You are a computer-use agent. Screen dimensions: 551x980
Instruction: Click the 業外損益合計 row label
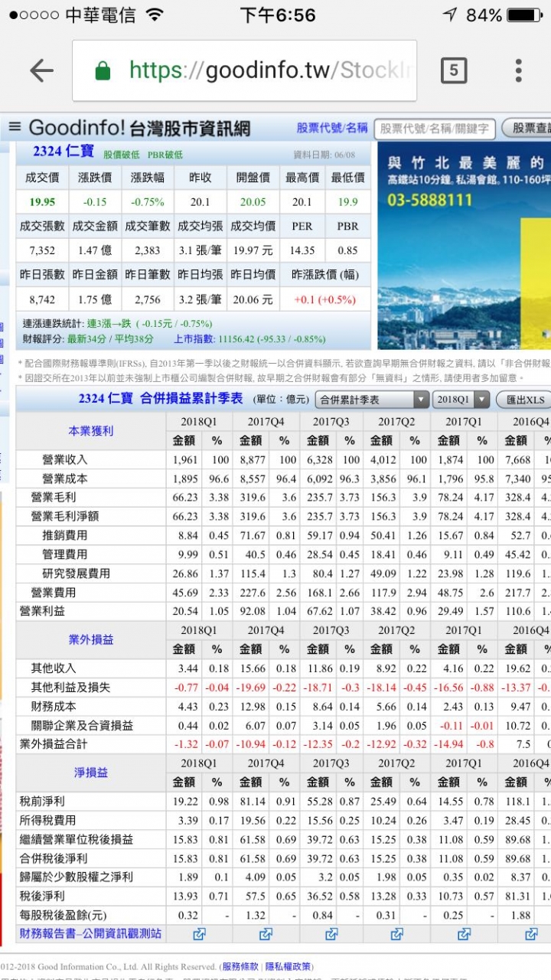54,743
